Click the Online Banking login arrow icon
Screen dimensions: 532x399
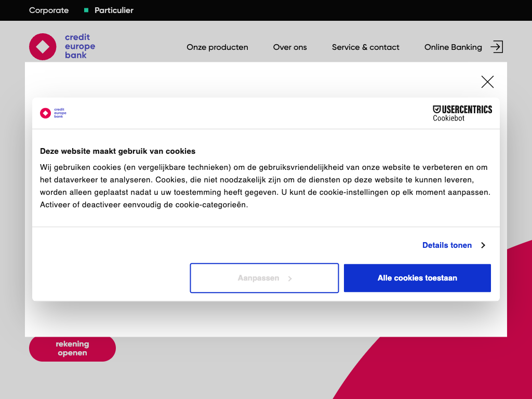[497, 47]
